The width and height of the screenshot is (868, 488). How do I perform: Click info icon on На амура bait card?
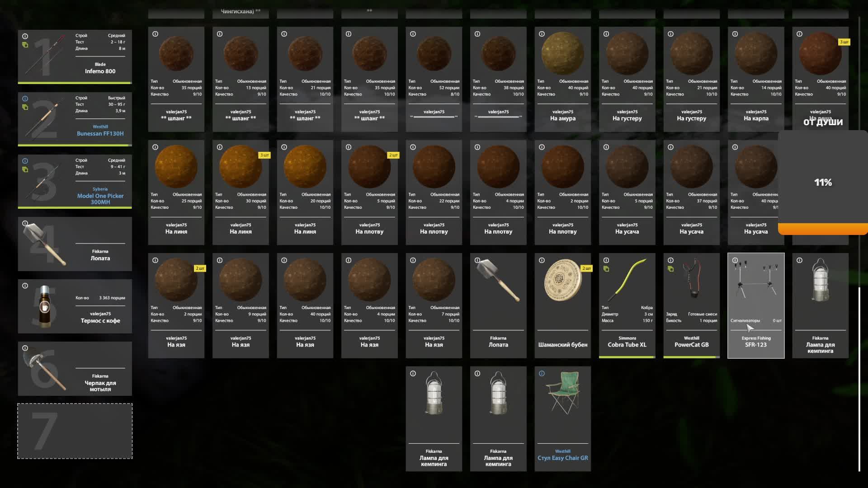(x=542, y=34)
